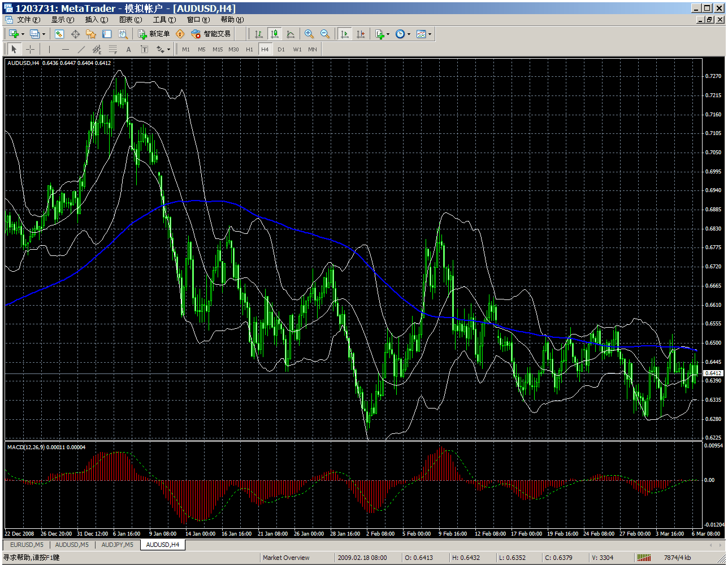The width and height of the screenshot is (728, 565).
Task: Switch to the EURUSD,M5 chart tab
Action: [27, 545]
